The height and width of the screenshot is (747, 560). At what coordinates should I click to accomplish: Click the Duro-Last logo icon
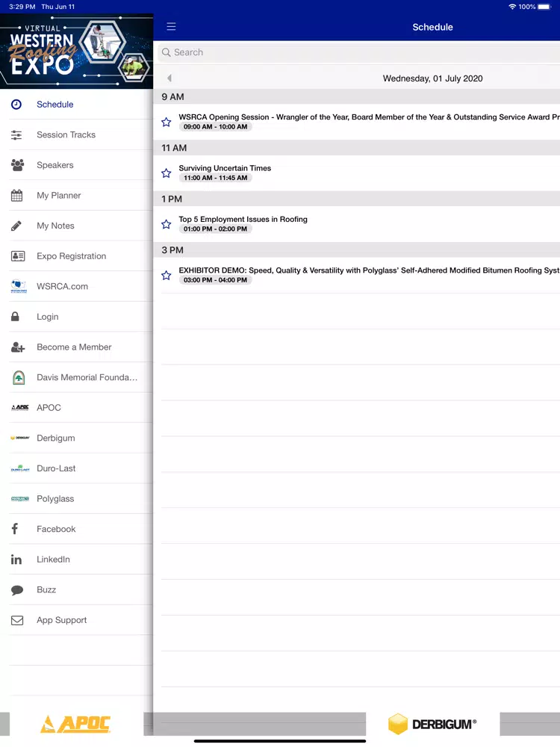20,468
